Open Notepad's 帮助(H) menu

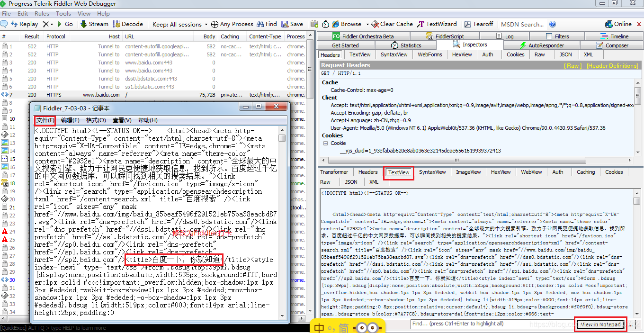148,120
